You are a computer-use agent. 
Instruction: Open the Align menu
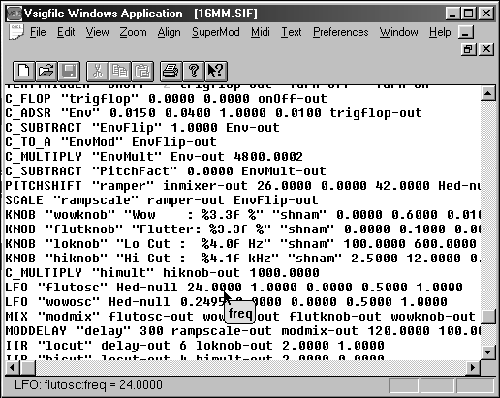[169, 32]
